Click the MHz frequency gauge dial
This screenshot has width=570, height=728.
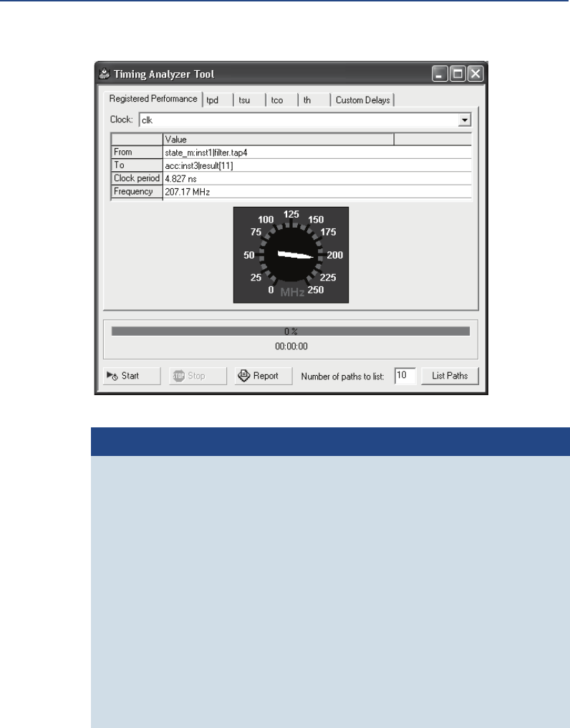click(291, 255)
